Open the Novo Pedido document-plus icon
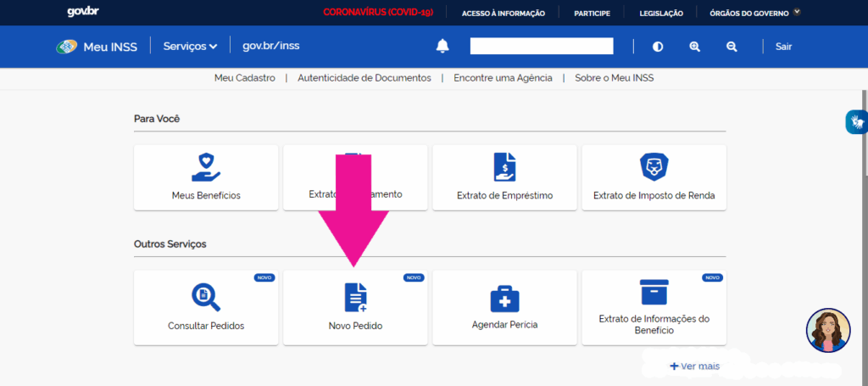Screen dimensions: 868x386 click(355, 297)
